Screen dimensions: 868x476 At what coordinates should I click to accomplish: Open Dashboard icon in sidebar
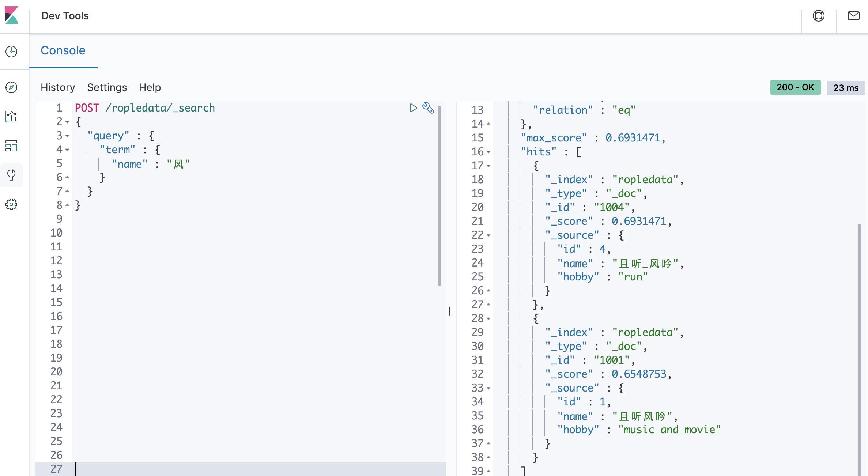11,146
